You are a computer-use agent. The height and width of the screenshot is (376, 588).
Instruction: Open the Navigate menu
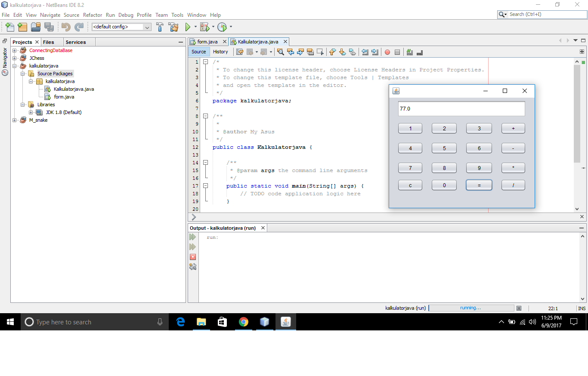point(50,15)
